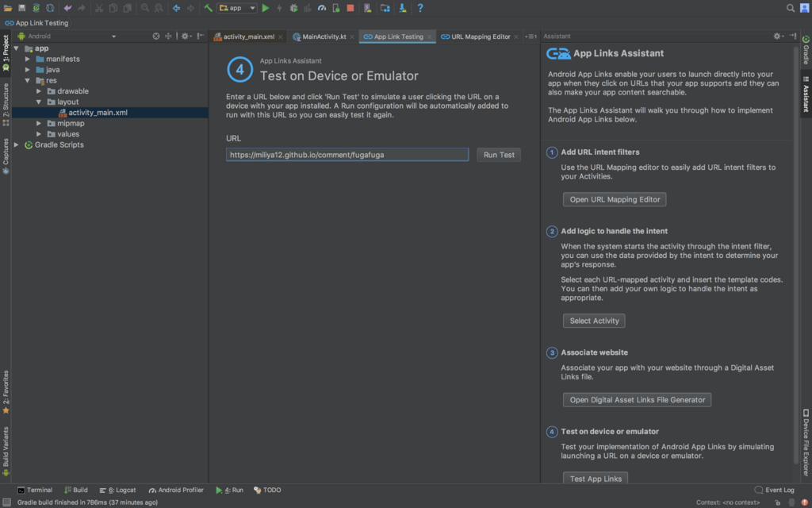The width and height of the screenshot is (812, 508).
Task: Click the Copy icon in toolbar
Action: 113,8
